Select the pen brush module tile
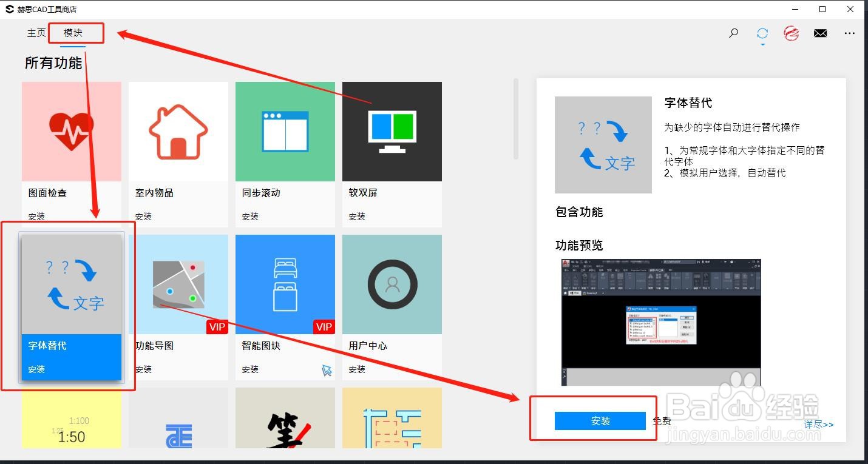This screenshot has height=464, width=868. pyautogui.click(x=285, y=418)
